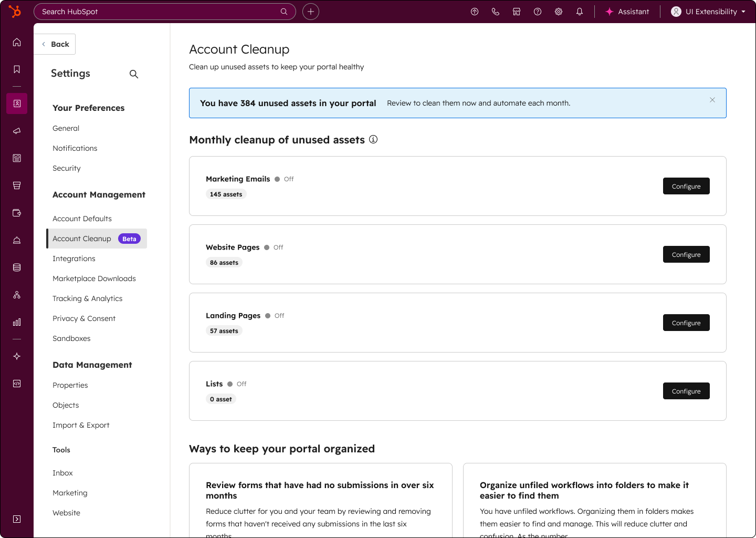
Task: Click the upgrade arrow icon
Action: [x=475, y=12]
